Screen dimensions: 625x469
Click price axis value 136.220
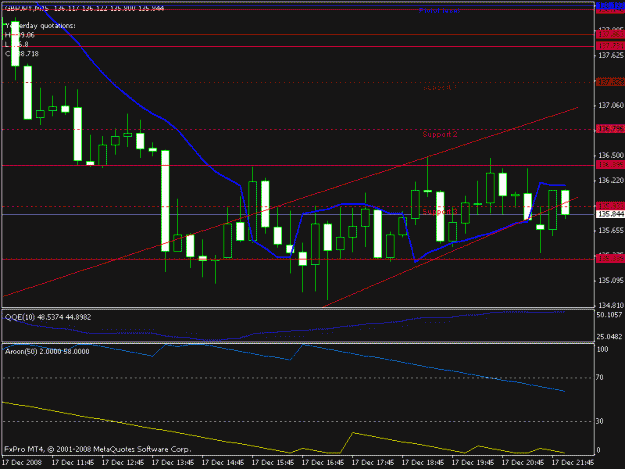(x=611, y=181)
